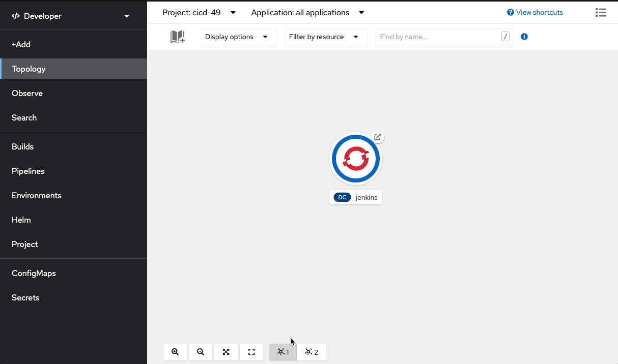Fit topology graph to screen
This screenshot has height=364, width=618.
pos(226,352)
